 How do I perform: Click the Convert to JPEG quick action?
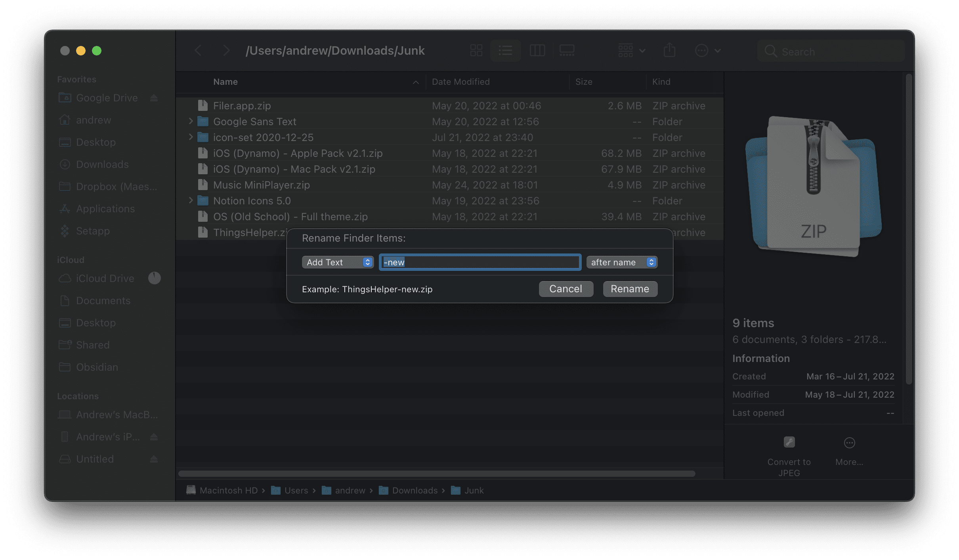[x=789, y=457]
